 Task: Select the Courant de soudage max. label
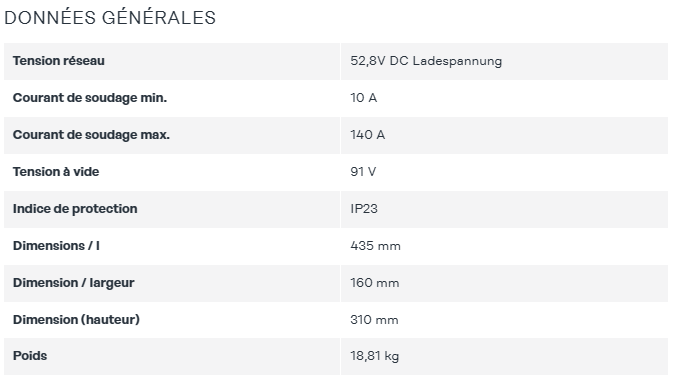pos(91,135)
